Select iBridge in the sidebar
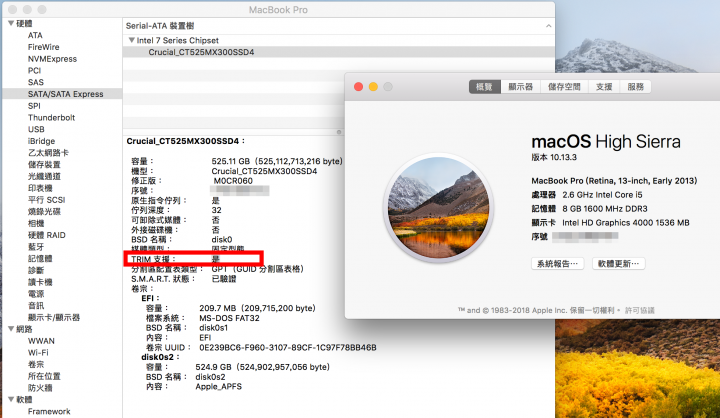 coord(41,141)
